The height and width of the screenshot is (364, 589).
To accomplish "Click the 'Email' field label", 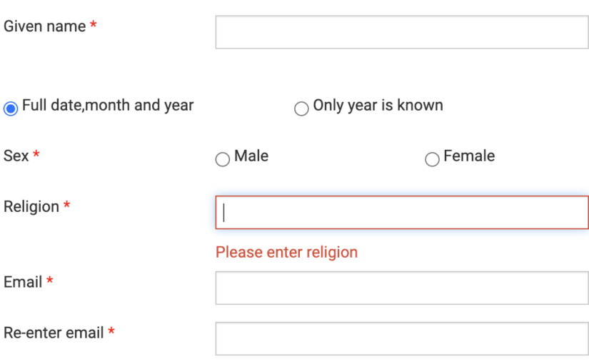I will pyautogui.click(x=23, y=282).
